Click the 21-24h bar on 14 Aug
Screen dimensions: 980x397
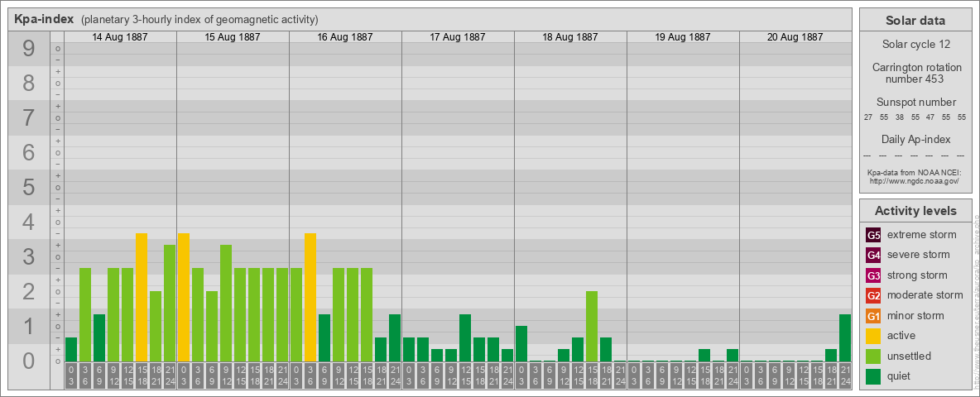[x=170, y=304]
